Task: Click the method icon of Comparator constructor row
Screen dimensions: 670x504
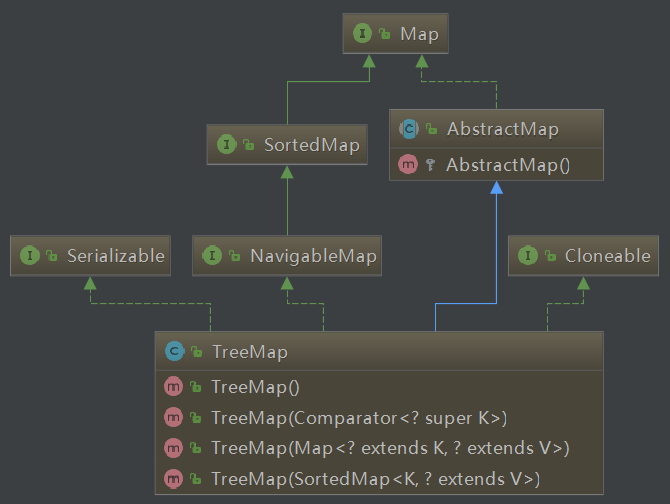Action: [x=173, y=417]
